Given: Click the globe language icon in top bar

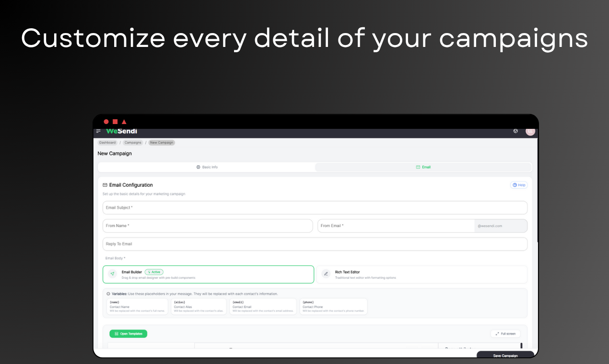Looking at the screenshot, I should pyautogui.click(x=515, y=130).
